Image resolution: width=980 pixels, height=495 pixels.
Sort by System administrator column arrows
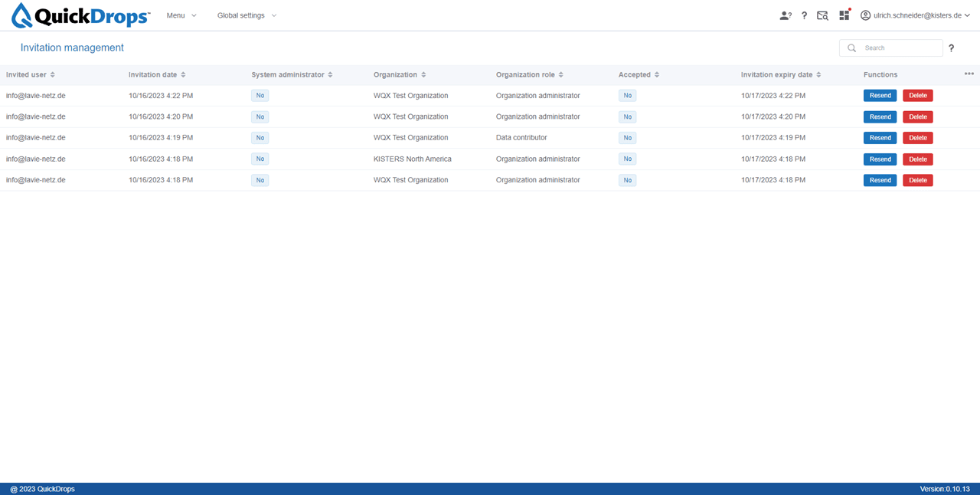click(x=331, y=75)
